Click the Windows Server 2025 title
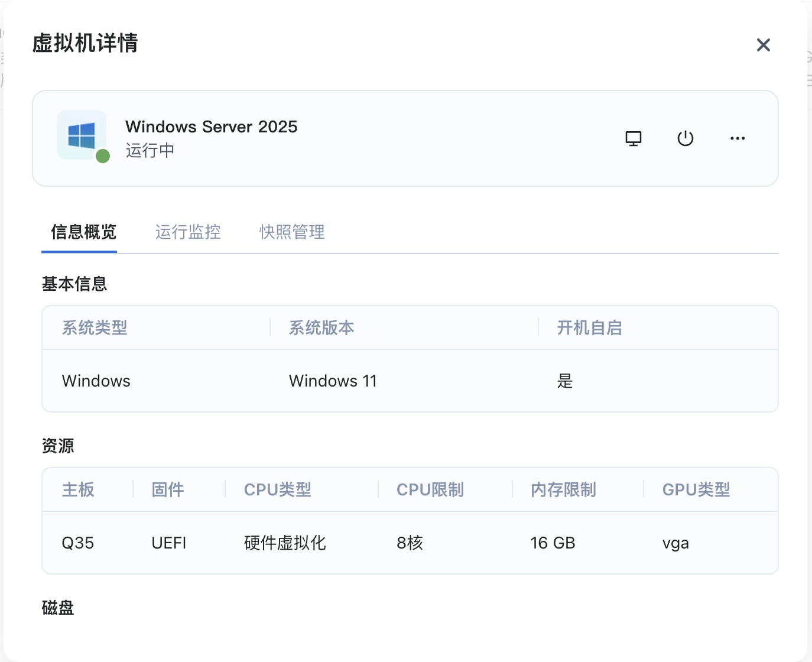Screen dimensions: 812x662 212,126
